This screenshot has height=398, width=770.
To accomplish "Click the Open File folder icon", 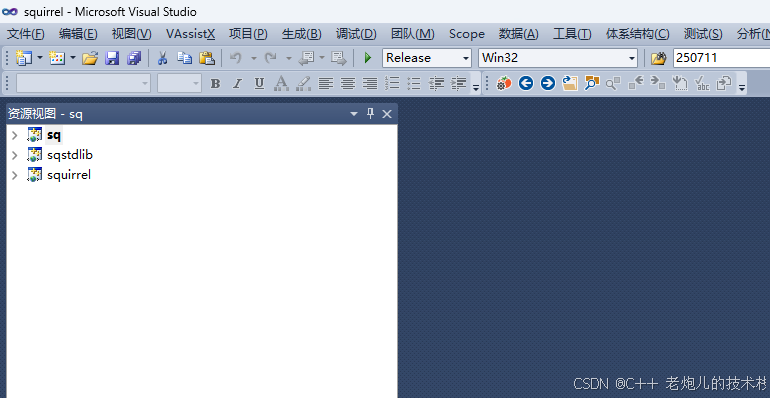I will [x=90, y=58].
